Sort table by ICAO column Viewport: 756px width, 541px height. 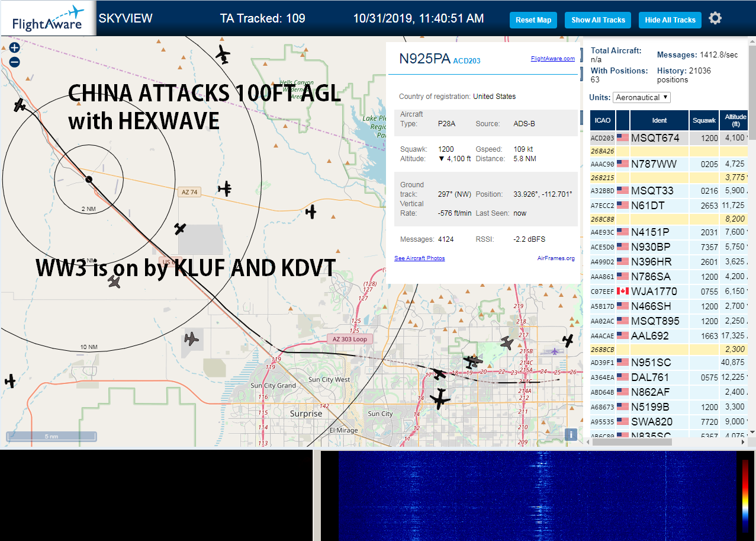coord(603,120)
